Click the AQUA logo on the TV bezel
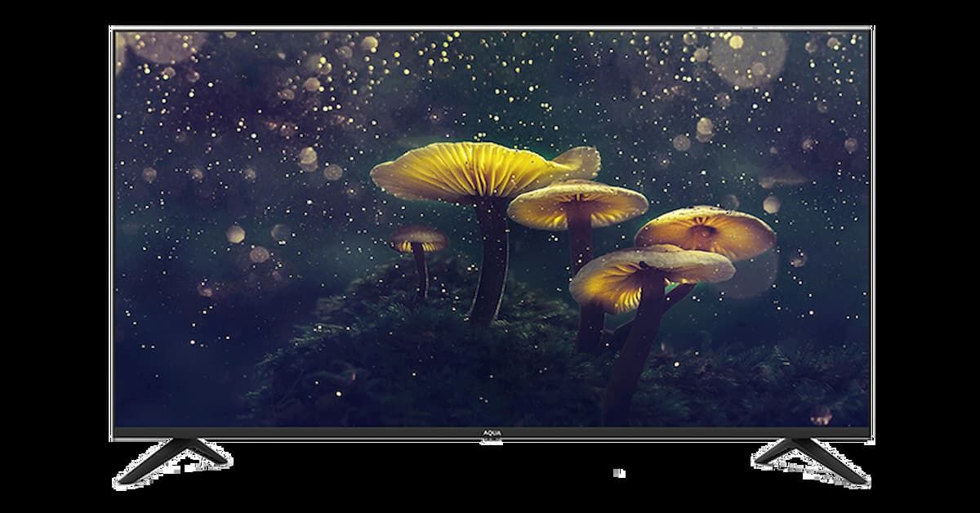 (492, 431)
